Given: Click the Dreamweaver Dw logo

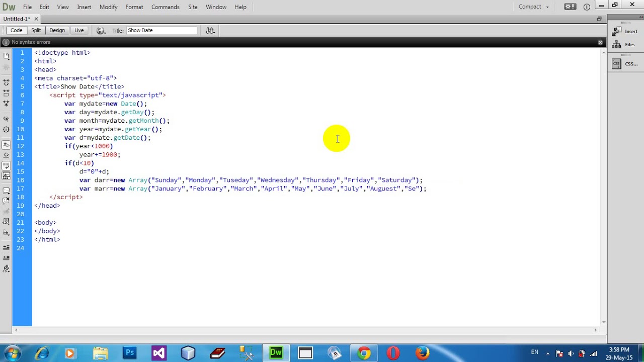Looking at the screenshot, I should 9,7.
